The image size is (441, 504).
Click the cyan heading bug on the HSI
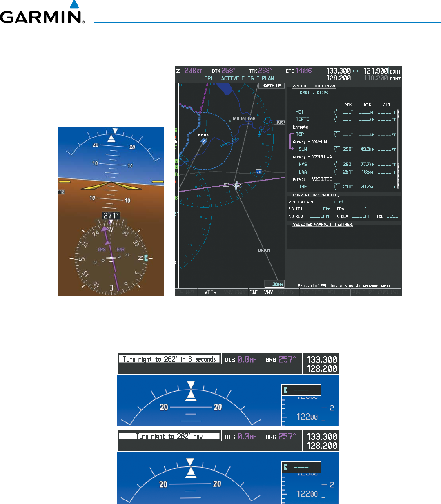pos(146,258)
